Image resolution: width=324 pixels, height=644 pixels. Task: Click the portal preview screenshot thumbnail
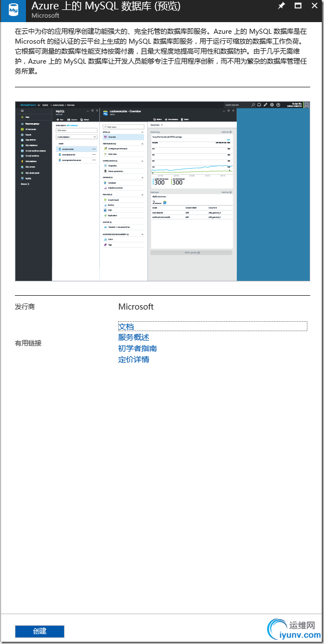tap(162, 191)
